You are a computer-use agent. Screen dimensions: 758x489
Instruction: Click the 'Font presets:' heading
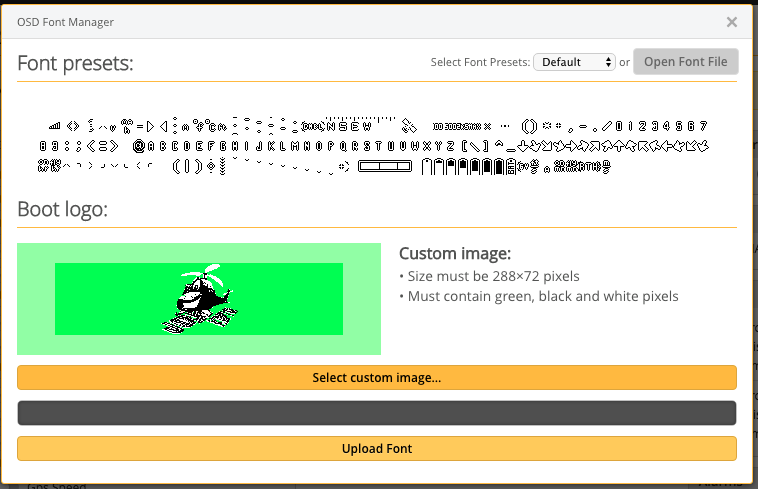75,63
